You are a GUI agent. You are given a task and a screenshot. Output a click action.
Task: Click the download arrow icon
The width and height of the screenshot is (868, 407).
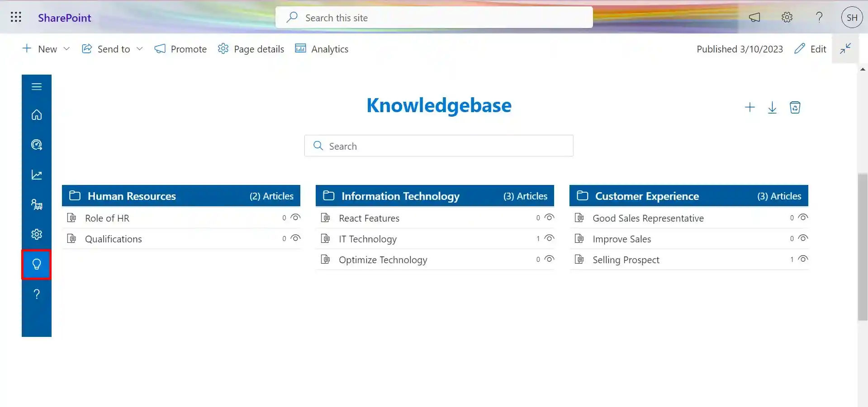point(772,107)
